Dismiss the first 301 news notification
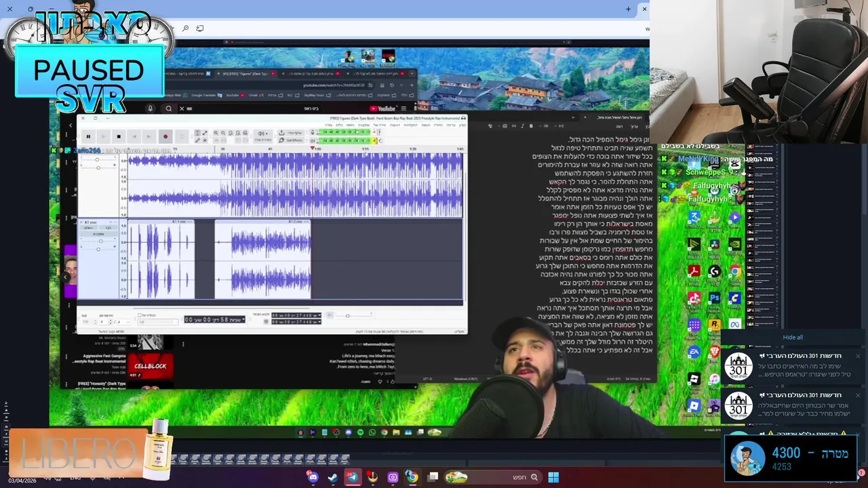 coord(858,356)
